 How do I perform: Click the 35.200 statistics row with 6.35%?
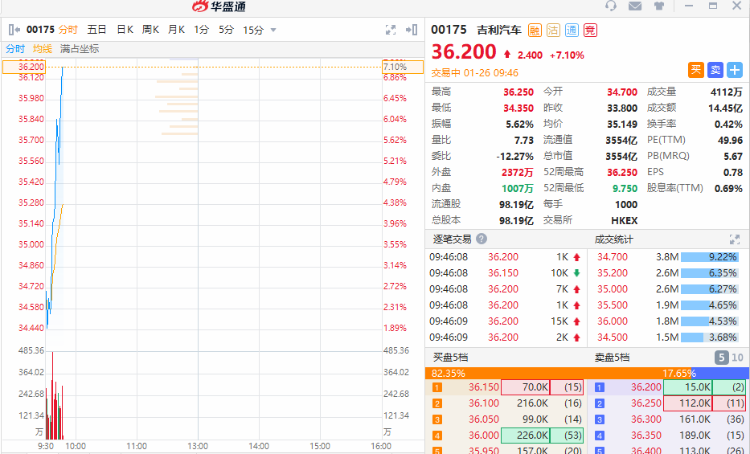coord(667,273)
